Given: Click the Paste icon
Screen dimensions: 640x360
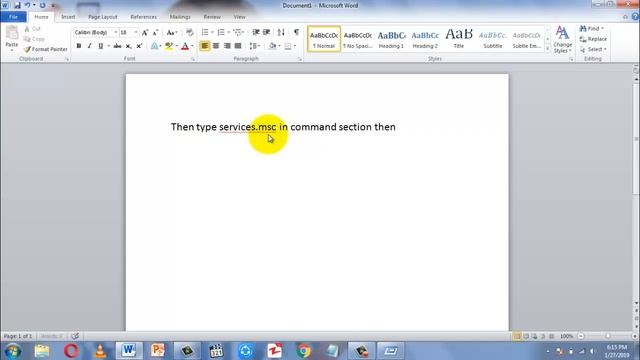Looking at the screenshot, I should coord(12,34).
